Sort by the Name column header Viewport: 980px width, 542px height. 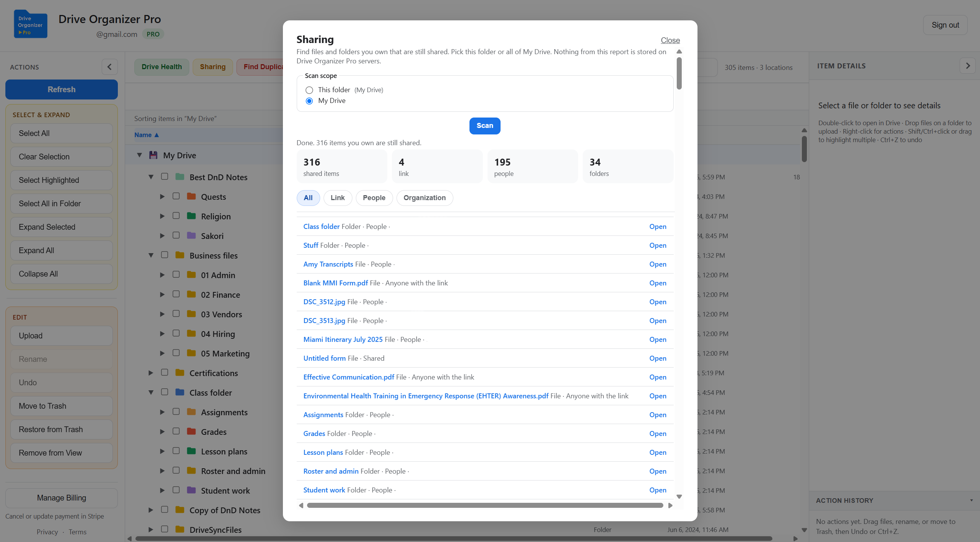pyautogui.click(x=146, y=135)
